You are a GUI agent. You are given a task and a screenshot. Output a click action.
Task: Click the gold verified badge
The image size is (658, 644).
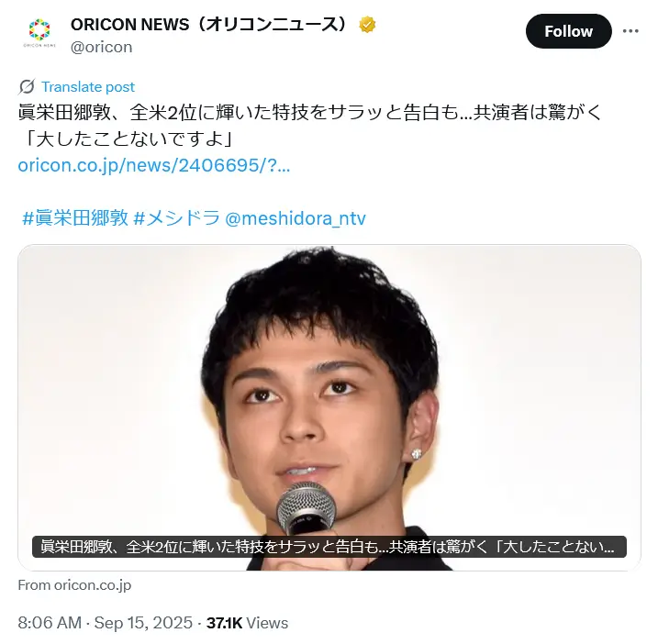click(367, 25)
